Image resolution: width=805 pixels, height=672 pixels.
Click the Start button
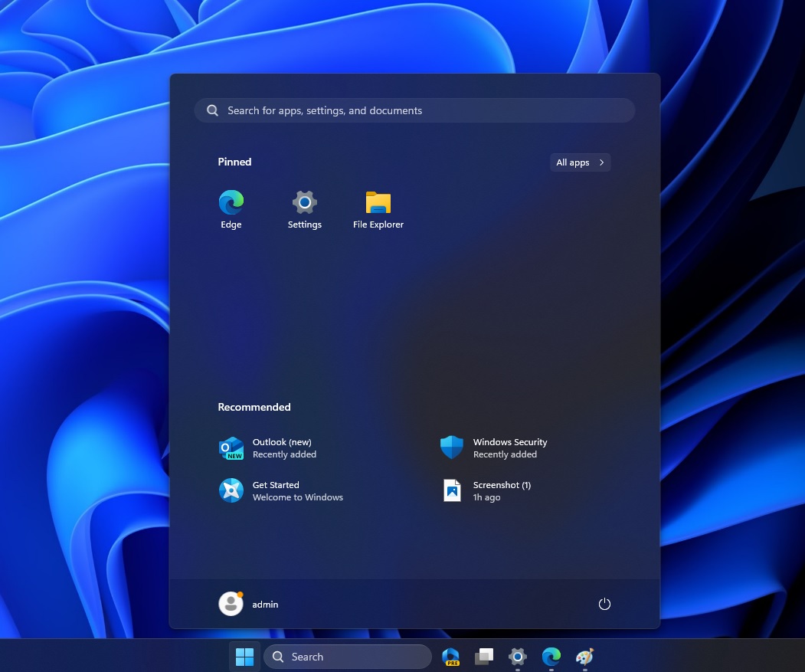(x=244, y=657)
